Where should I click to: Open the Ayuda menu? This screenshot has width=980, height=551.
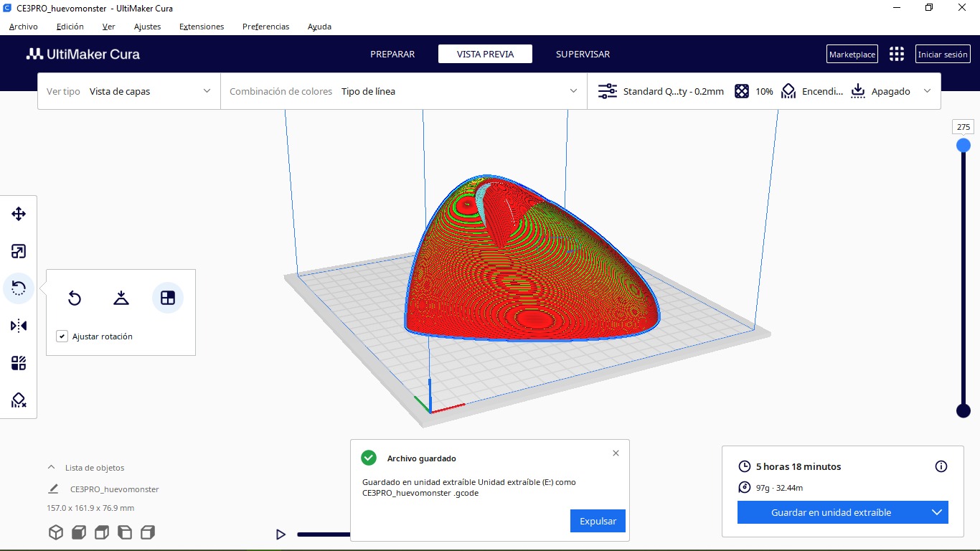[x=319, y=27]
